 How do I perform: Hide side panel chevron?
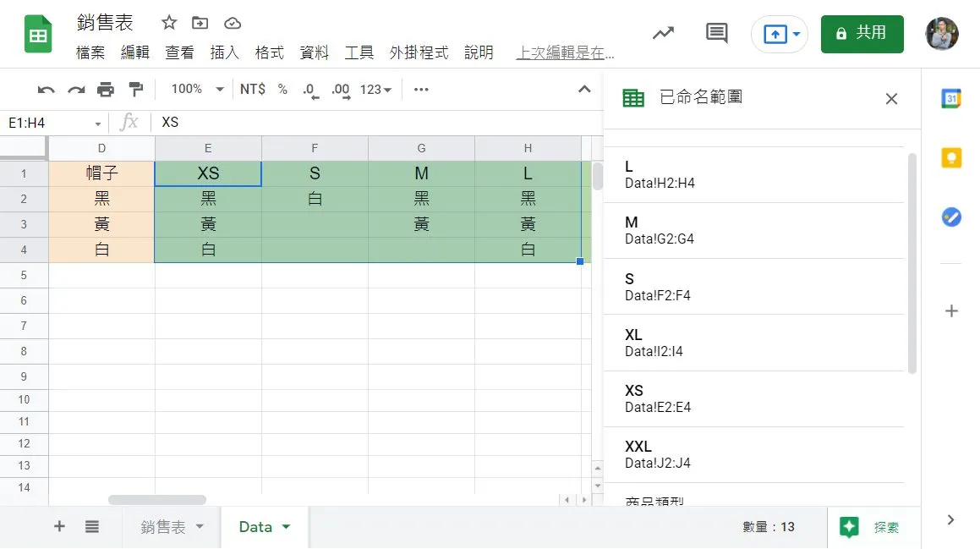[x=950, y=519]
